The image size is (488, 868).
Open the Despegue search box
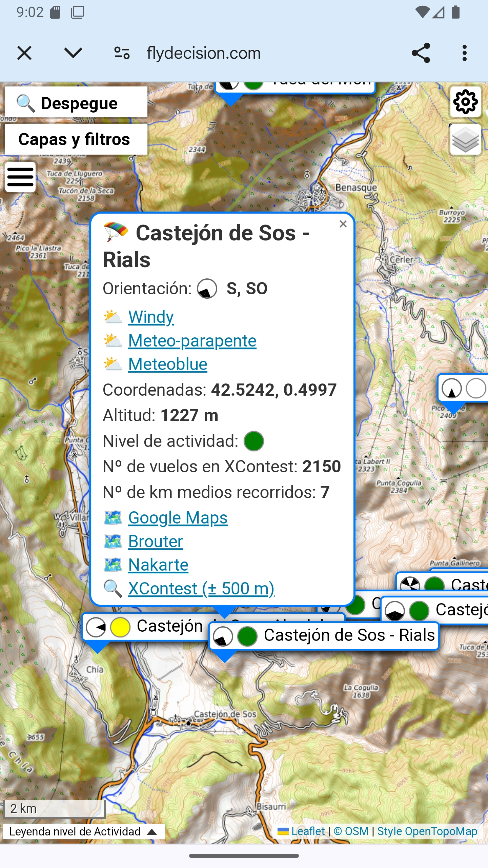76,103
